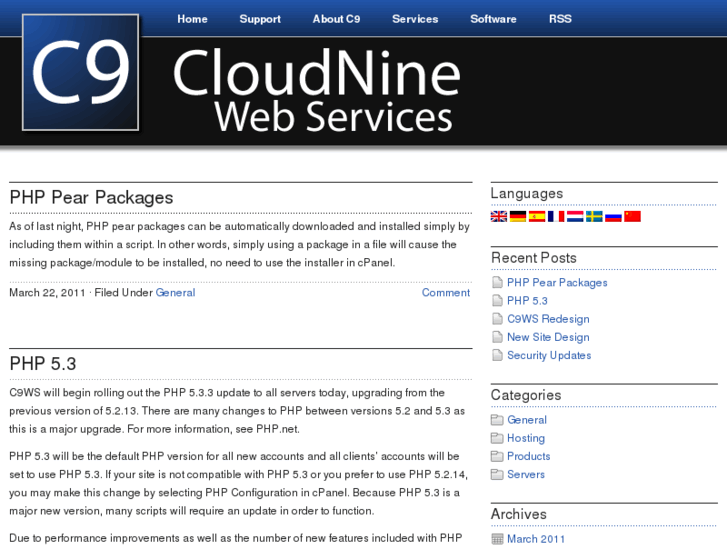Open the Home menu item

[x=192, y=19]
